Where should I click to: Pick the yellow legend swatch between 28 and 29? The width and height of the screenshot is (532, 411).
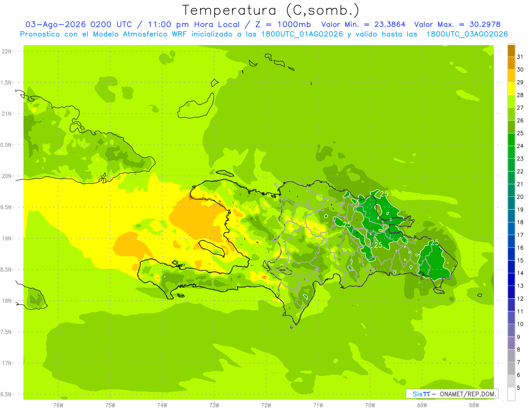coord(511,89)
